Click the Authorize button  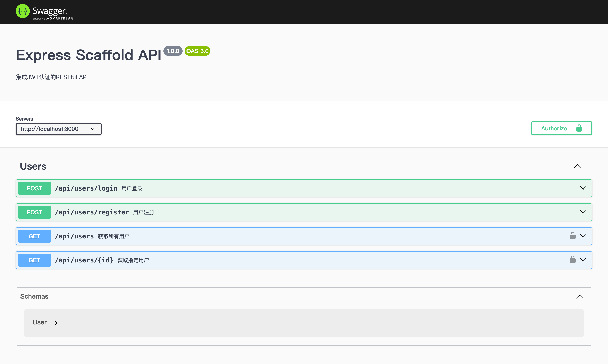pos(561,128)
